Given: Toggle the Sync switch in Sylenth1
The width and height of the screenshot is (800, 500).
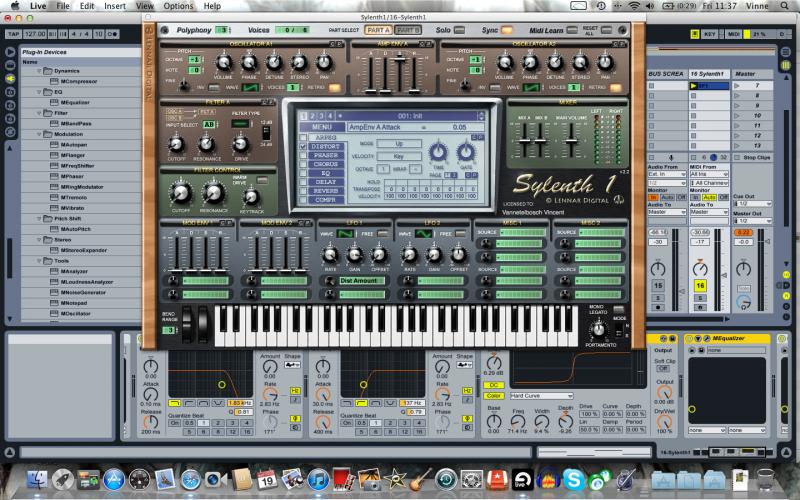Looking at the screenshot, I should pos(507,30).
